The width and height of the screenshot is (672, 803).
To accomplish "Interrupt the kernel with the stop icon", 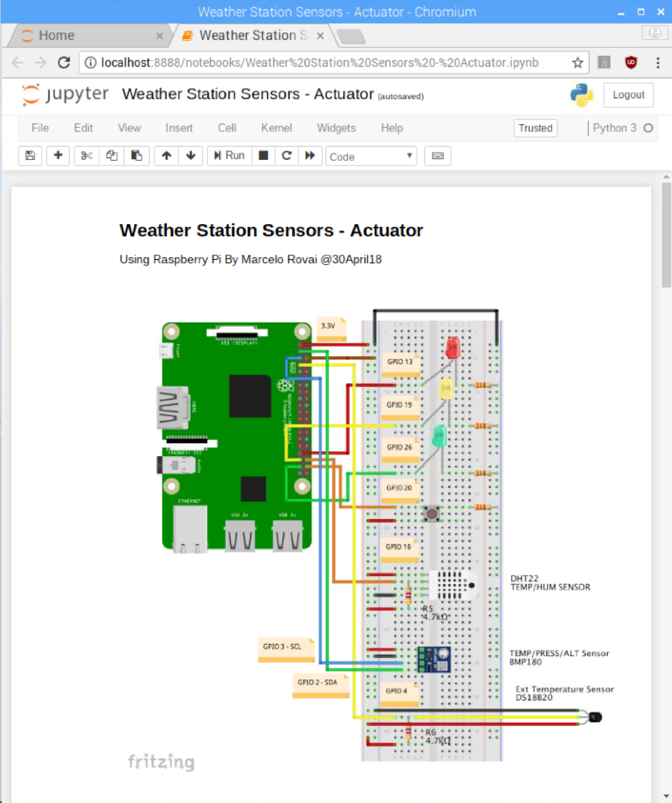I will pyautogui.click(x=264, y=156).
